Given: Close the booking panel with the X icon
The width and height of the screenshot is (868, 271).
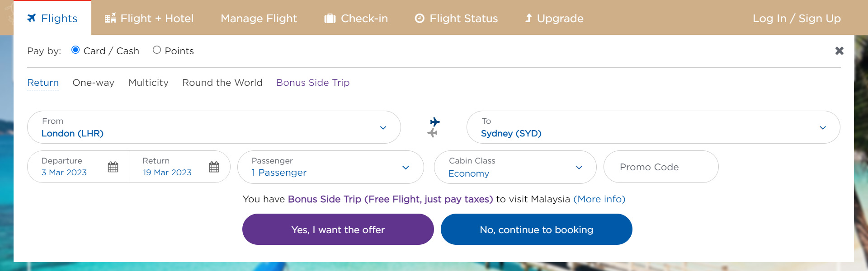Looking at the screenshot, I should click(840, 51).
